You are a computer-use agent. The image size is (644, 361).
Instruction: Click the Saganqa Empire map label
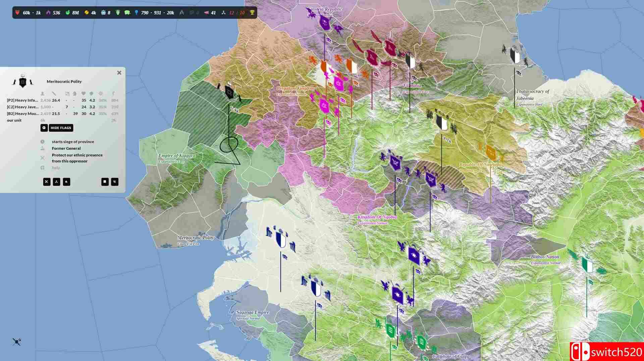click(x=253, y=312)
